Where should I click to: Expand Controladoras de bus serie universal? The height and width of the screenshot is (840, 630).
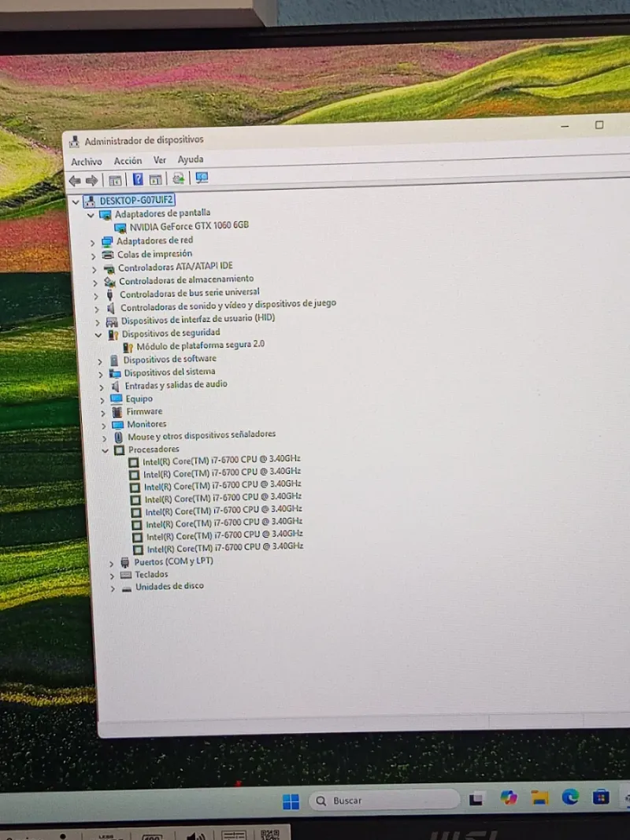click(96, 296)
